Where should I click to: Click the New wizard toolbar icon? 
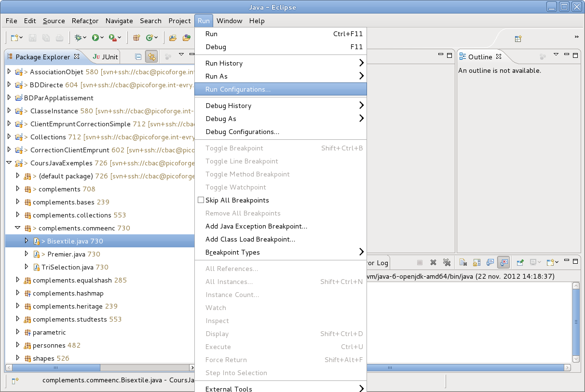tap(14, 38)
